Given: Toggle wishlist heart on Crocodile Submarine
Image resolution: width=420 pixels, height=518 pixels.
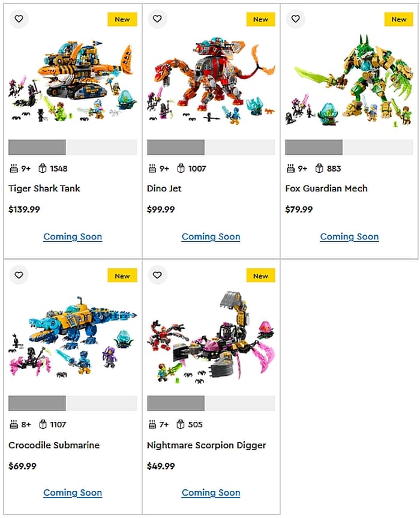Looking at the screenshot, I should 19,275.
